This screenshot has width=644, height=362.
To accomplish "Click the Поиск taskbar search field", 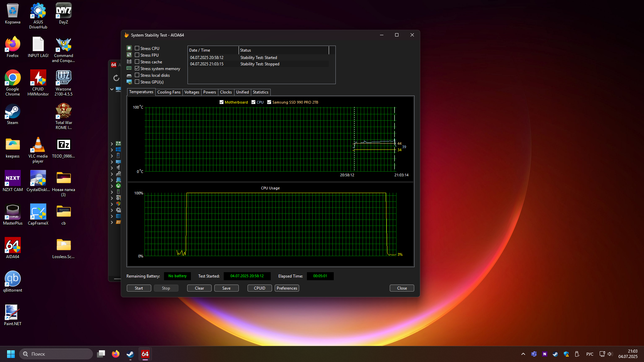I will tap(56, 354).
